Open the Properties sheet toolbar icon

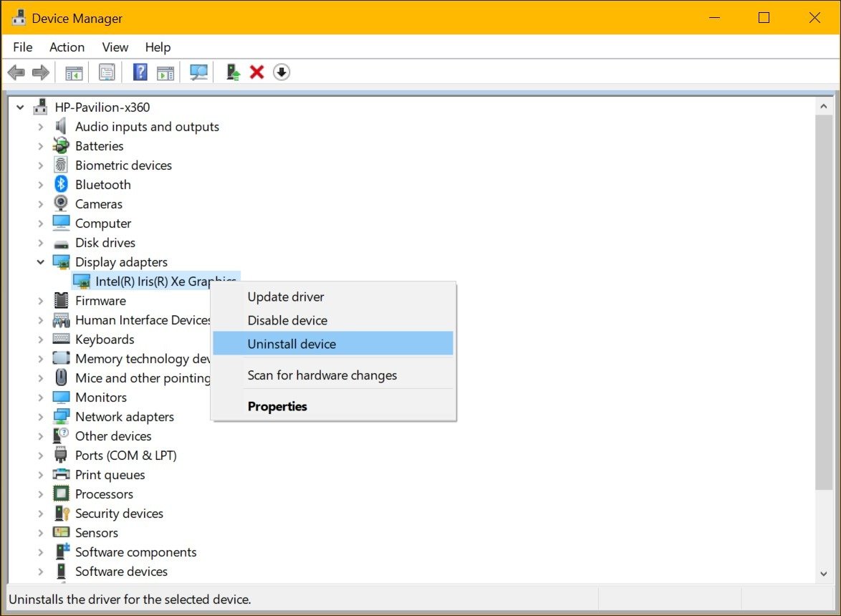click(107, 72)
